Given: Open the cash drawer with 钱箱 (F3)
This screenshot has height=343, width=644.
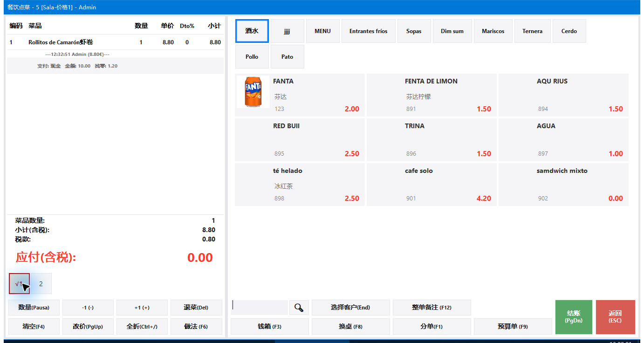Looking at the screenshot, I should pyautogui.click(x=270, y=327).
